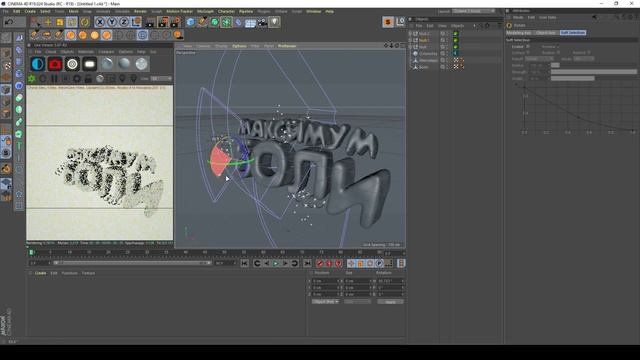Expand the Null.2 object hierarchy

411,33
